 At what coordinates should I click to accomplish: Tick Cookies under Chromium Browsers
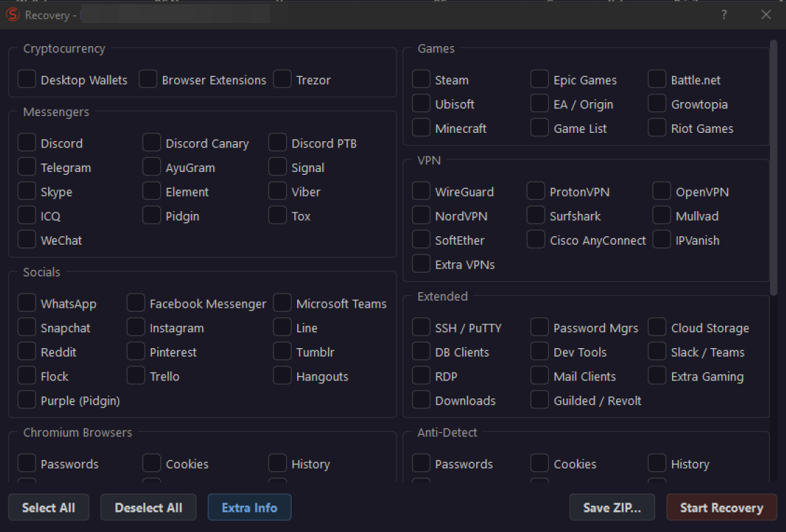tap(151, 463)
